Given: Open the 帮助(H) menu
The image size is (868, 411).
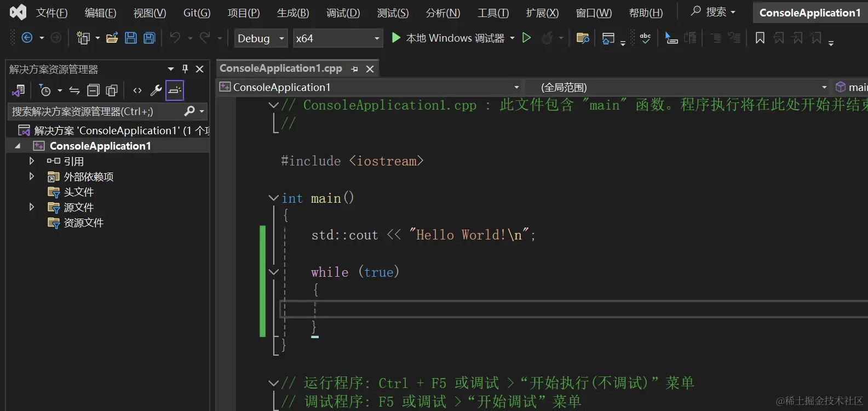Looking at the screenshot, I should click(x=646, y=13).
